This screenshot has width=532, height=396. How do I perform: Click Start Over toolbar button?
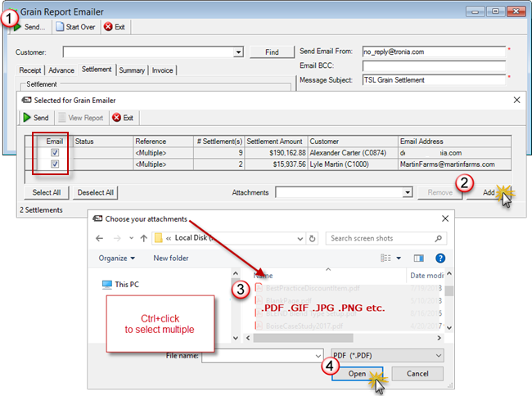(76, 27)
